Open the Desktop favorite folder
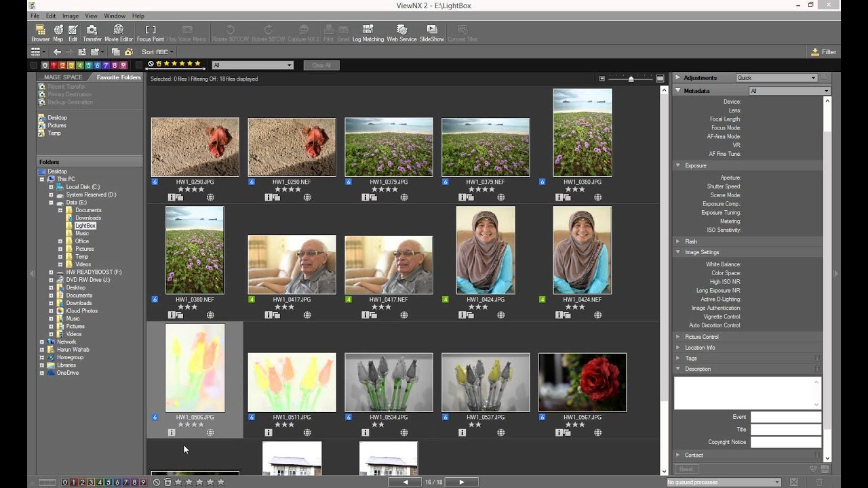The height and width of the screenshot is (488, 868). (x=57, y=118)
